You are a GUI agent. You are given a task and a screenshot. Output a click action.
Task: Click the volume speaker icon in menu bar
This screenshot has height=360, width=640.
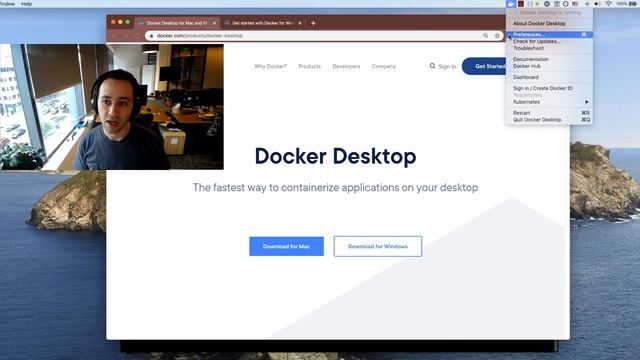click(598, 4)
